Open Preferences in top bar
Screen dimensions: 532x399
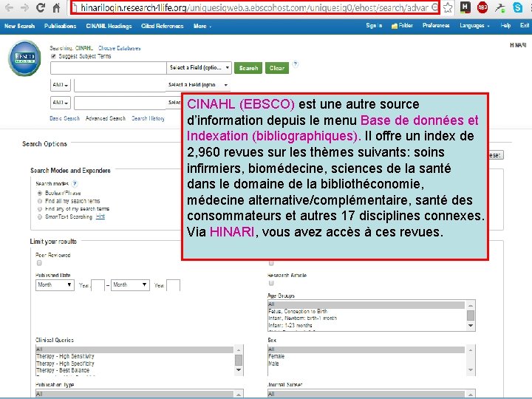point(436,25)
